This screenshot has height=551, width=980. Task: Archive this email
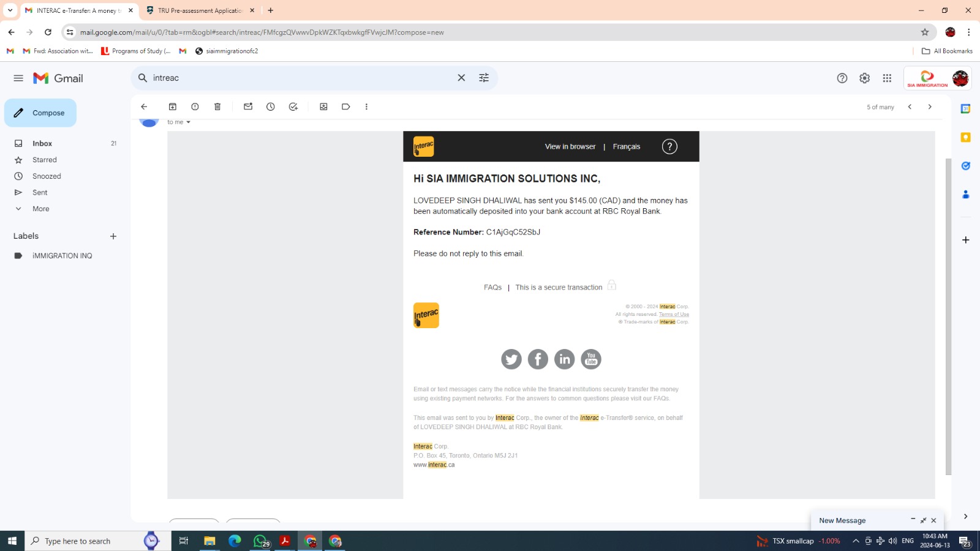[x=173, y=107]
